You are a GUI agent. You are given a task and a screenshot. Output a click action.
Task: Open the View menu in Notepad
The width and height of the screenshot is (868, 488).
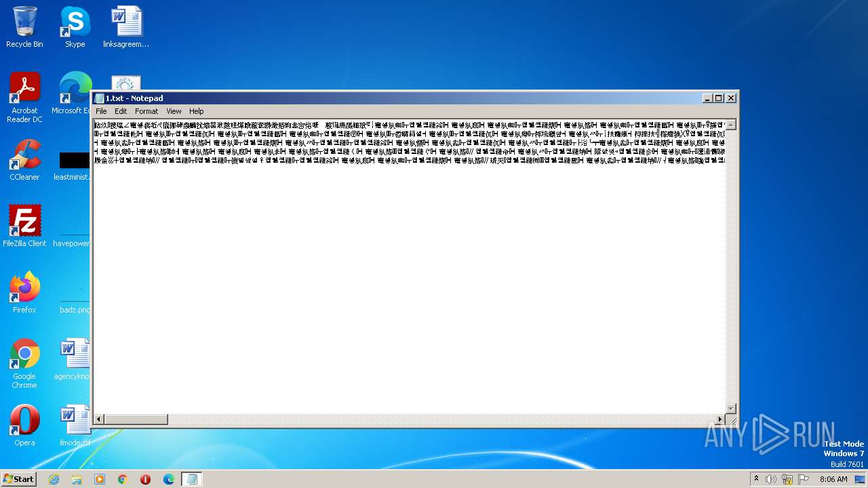174,111
